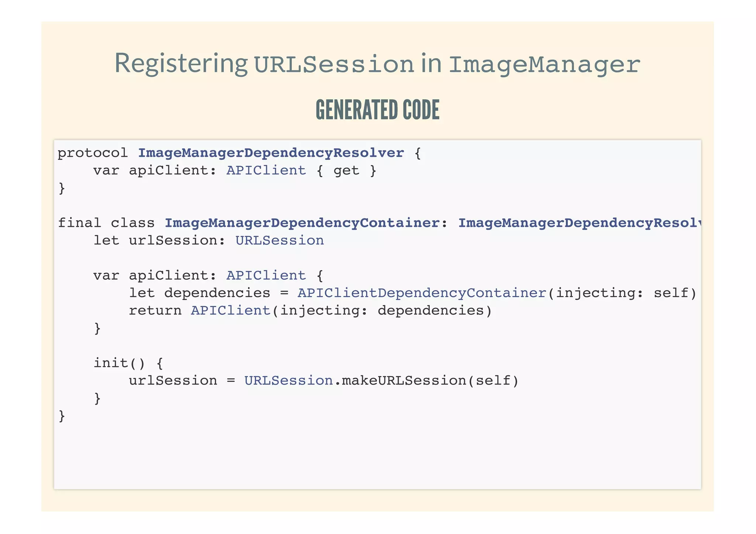Click the 'ImageManagerDependencyContainer' class name
The height and width of the screenshot is (534, 756).
pos(302,223)
